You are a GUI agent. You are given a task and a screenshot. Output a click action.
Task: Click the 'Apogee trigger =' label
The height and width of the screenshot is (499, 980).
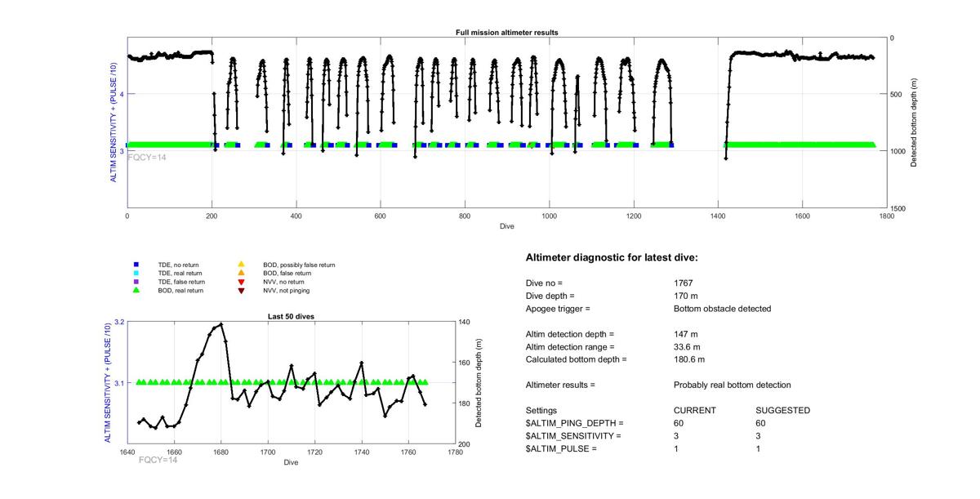click(558, 309)
